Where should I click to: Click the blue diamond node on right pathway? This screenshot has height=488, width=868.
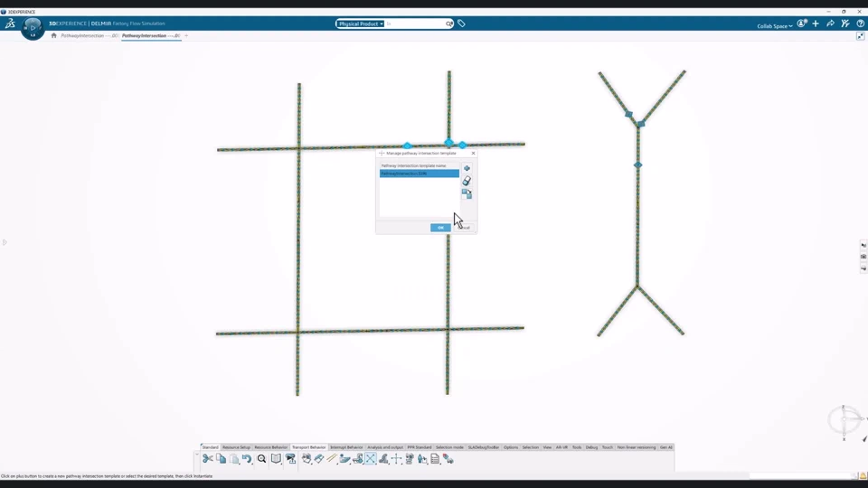coord(637,164)
